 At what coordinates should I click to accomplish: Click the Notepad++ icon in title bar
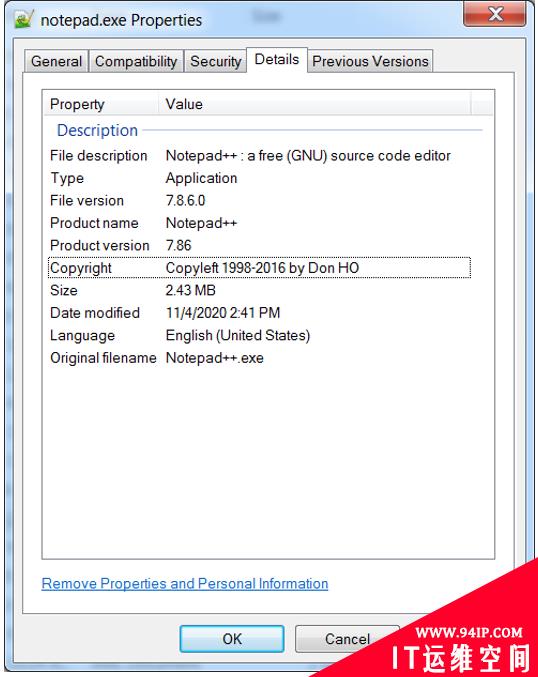23,19
